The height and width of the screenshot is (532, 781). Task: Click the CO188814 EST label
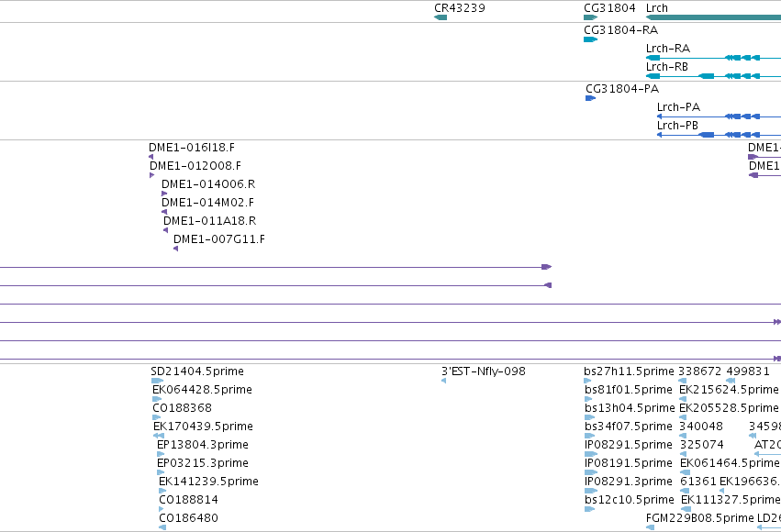click(189, 500)
